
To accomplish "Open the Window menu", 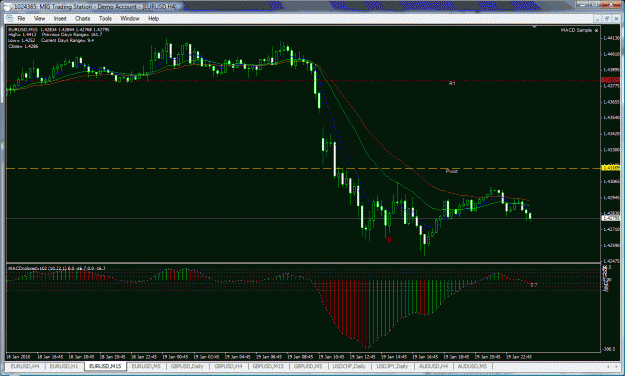I will pyautogui.click(x=130, y=18).
